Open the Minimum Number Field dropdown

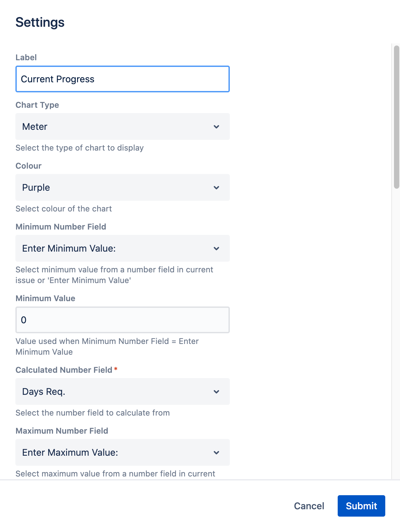point(122,248)
